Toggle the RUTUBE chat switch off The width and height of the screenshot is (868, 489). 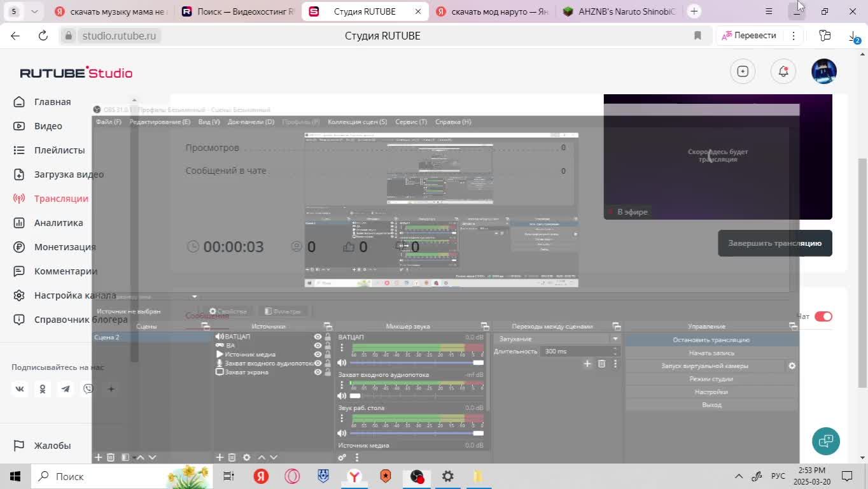point(823,316)
